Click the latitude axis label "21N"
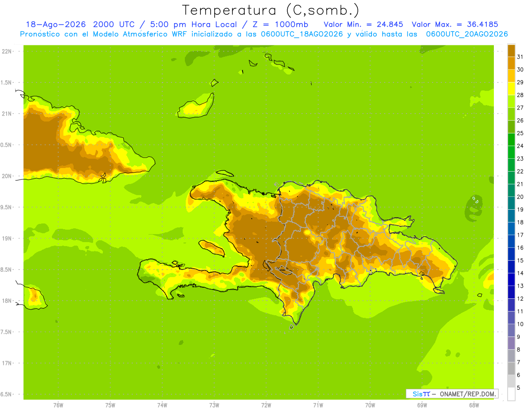This screenshot has height=411, width=532. pyautogui.click(x=7, y=114)
